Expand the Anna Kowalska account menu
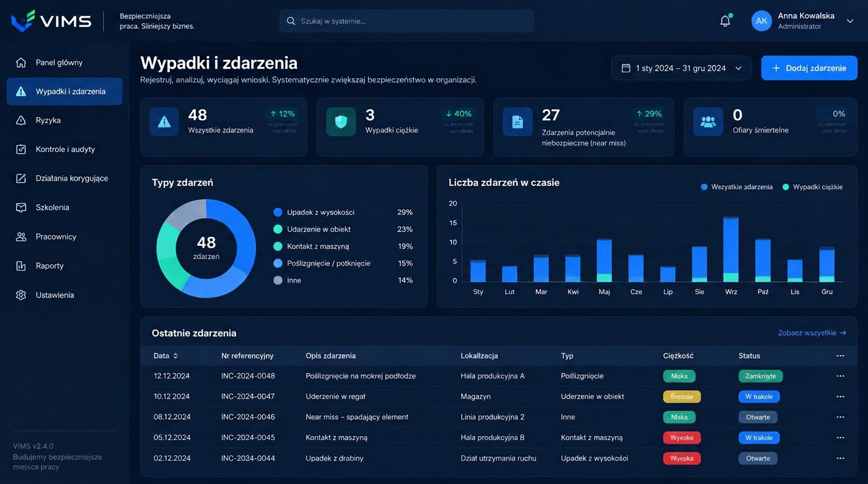The height and width of the screenshot is (484, 868). point(850,21)
